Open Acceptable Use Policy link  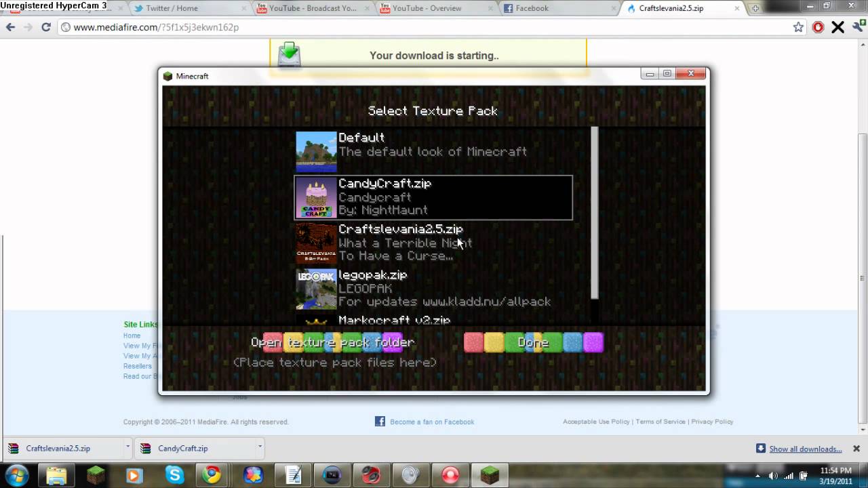(x=596, y=422)
